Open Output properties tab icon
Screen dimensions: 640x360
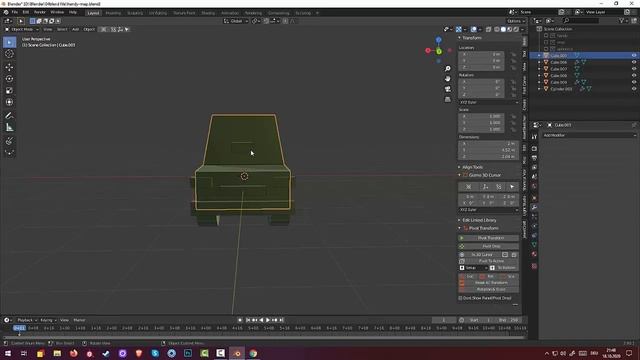[534, 158]
